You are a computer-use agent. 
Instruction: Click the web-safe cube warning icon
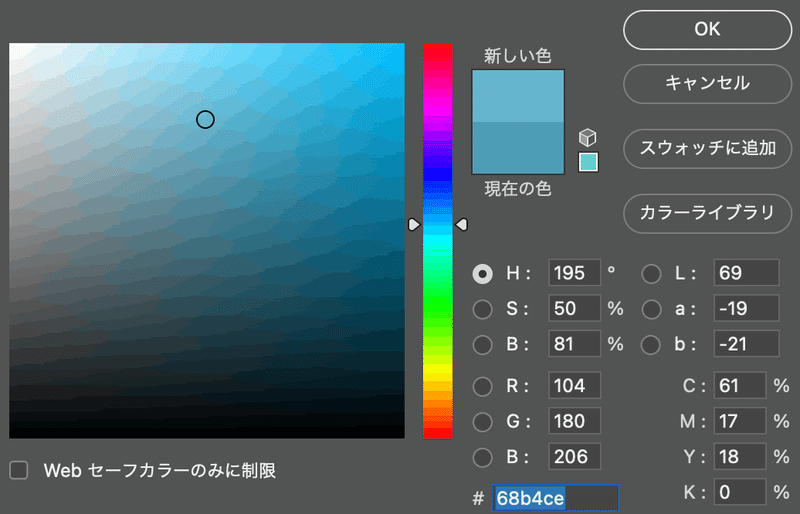(588, 137)
